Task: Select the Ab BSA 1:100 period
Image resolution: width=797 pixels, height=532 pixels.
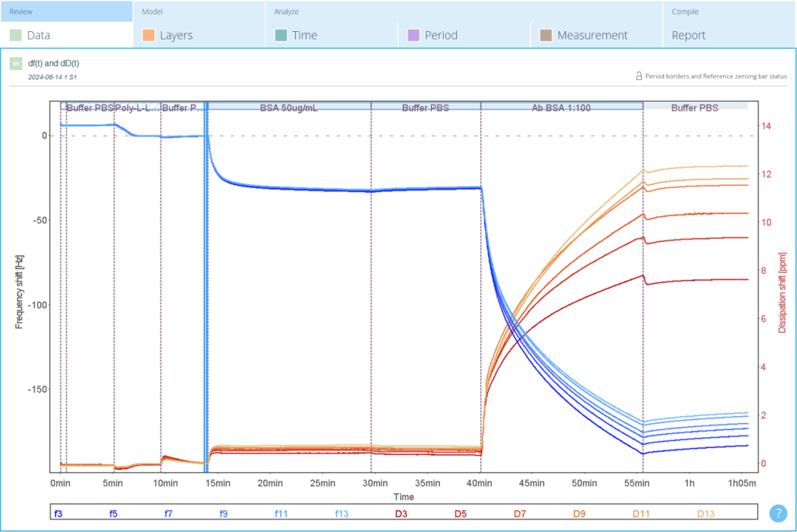Action: (x=561, y=108)
